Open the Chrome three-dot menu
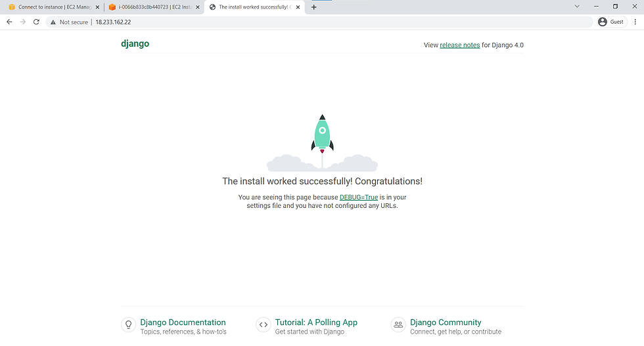644x346 pixels. coord(635,22)
